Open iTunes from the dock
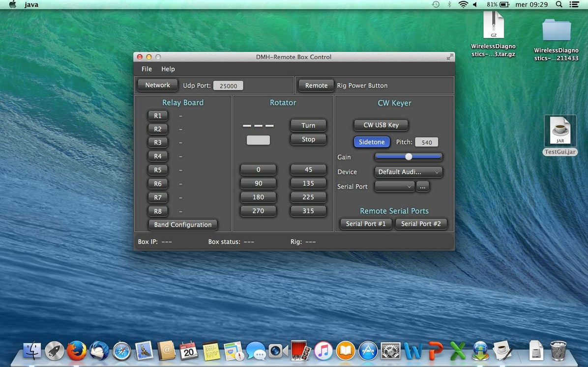The height and width of the screenshot is (367, 588). point(323,351)
